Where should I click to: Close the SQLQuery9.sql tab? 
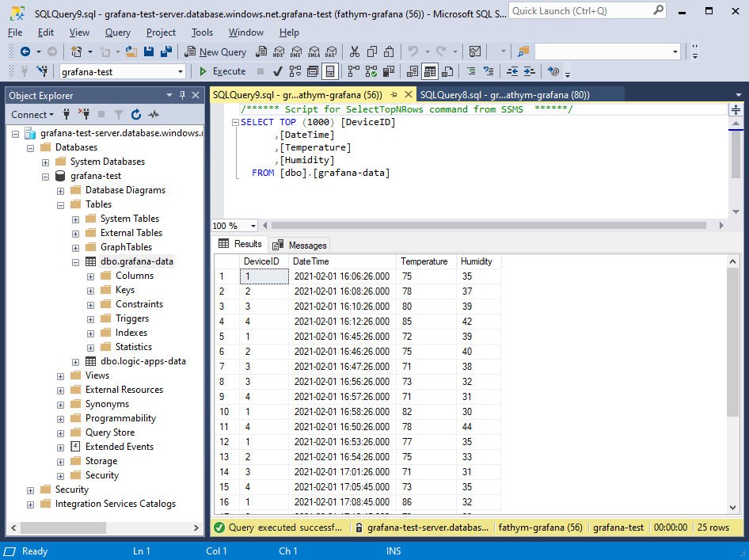pos(409,94)
